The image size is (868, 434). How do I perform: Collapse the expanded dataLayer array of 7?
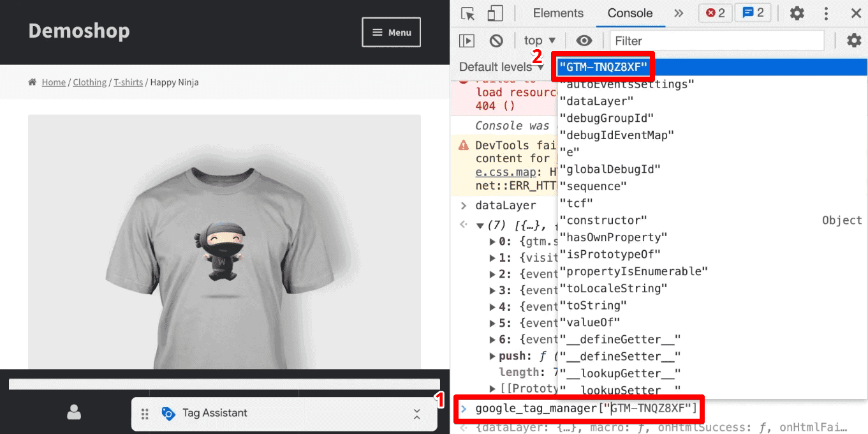coord(481,225)
